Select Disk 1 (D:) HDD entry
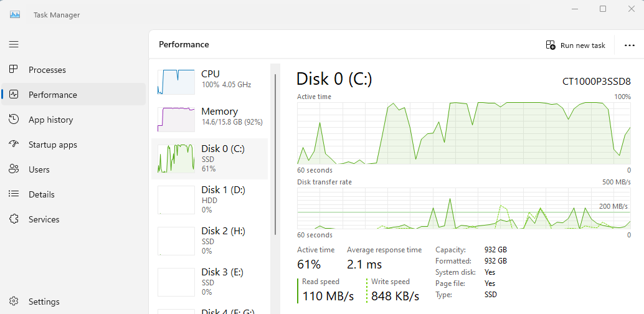The width and height of the screenshot is (644, 314). coord(209,199)
